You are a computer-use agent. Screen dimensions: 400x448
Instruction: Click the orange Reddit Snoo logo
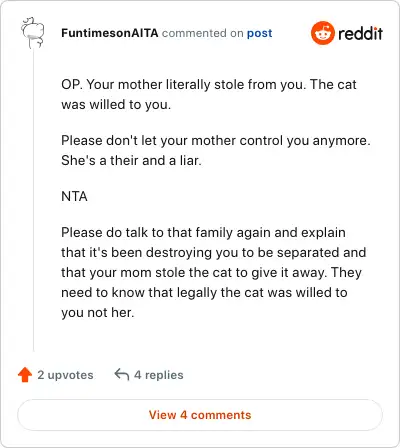(x=322, y=33)
